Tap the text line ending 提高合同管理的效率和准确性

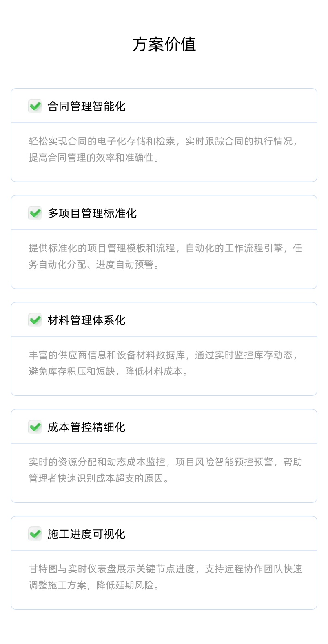[94, 158]
